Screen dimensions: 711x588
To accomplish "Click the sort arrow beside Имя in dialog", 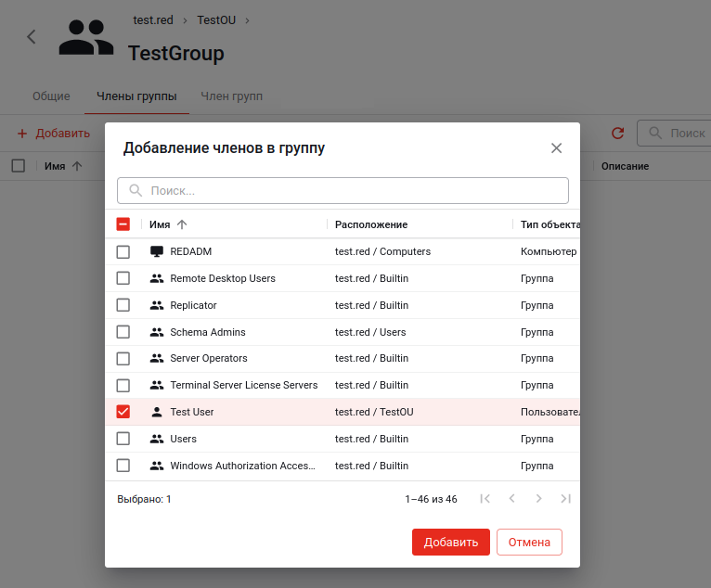I will 182,224.
